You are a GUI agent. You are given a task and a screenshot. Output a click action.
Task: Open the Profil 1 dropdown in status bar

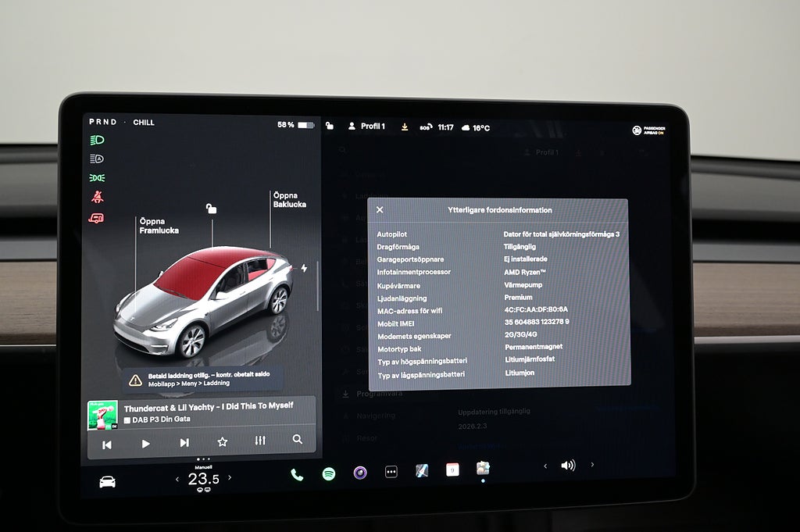coord(366,126)
